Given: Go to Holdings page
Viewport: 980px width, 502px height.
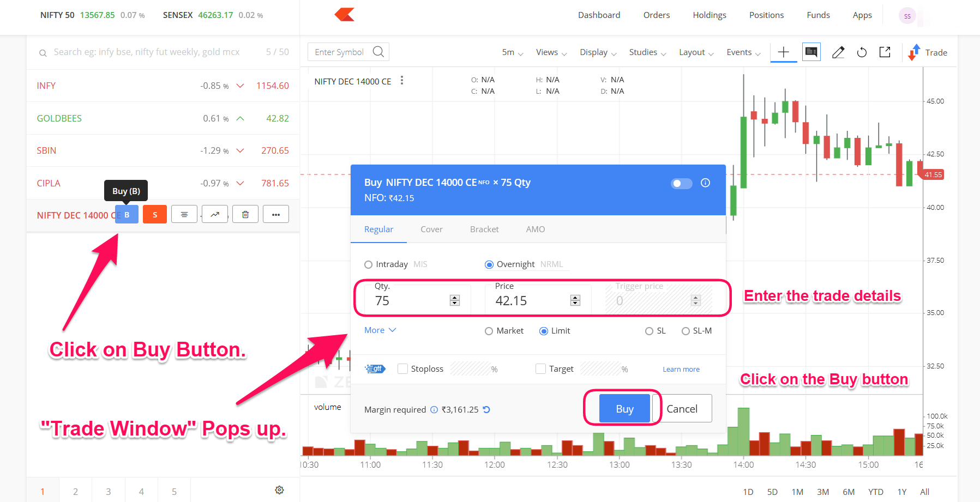Looking at the screenshot, I should (x=709, y=15).
